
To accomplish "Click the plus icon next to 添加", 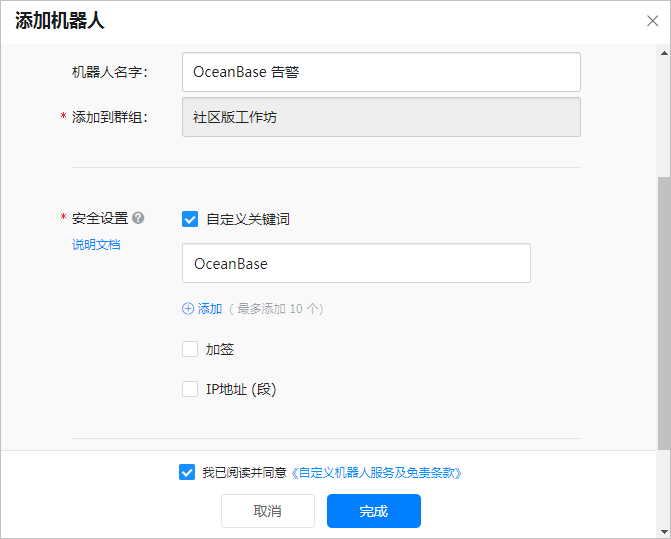I will tap(188, 308).
